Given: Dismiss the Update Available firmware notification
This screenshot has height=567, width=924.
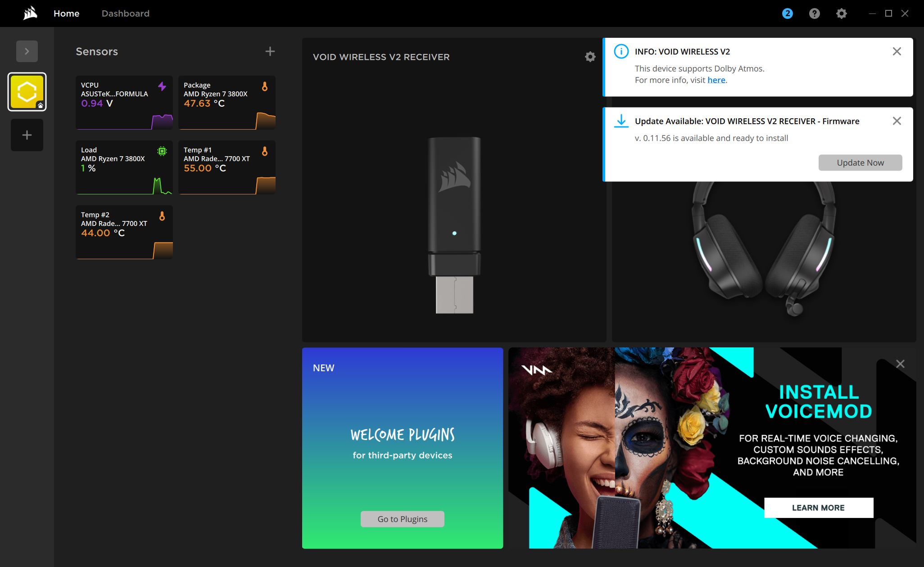Looking at the screenshot, I should [x=897, y=121].
